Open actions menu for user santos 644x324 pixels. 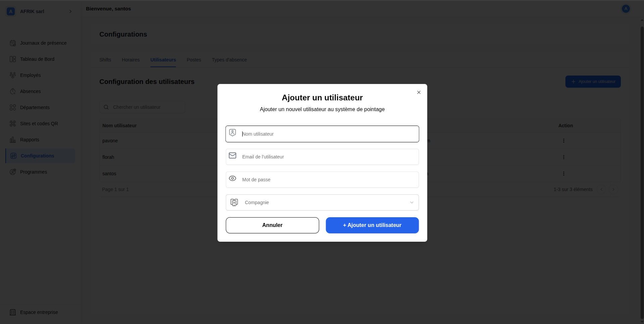tap(563, 174)
